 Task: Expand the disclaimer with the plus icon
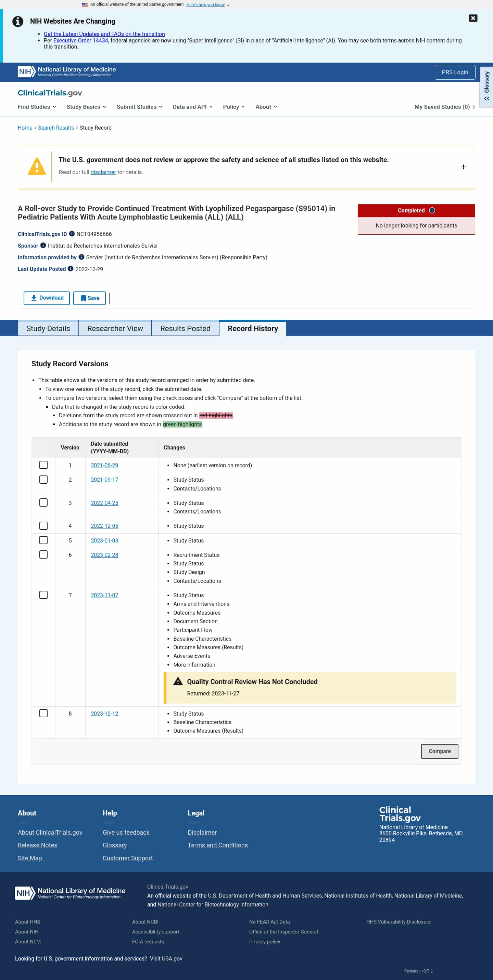coord(463,167)
